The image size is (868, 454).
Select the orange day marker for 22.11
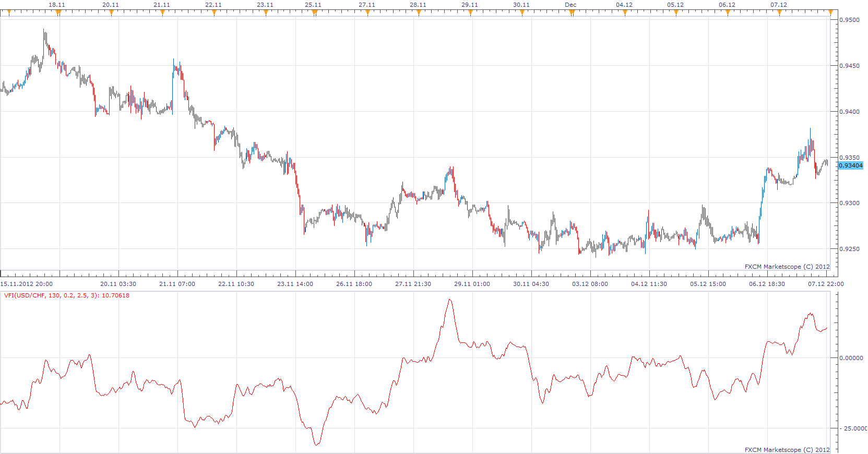(214, 13)
